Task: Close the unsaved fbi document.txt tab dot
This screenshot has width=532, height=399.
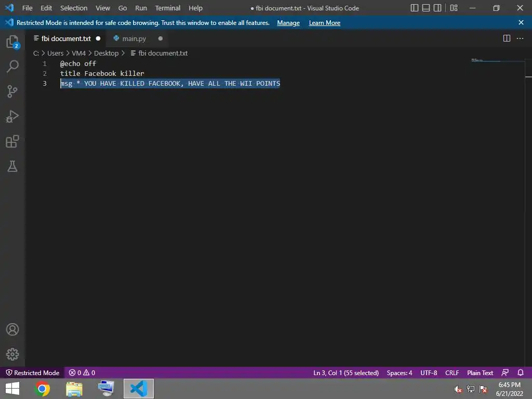Action: 98,38
